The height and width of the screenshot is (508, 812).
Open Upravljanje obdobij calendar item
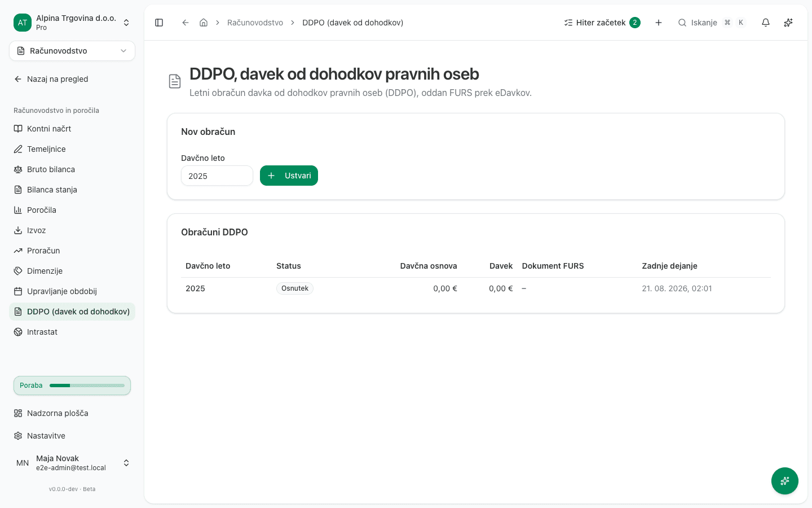tap(72, 291)
